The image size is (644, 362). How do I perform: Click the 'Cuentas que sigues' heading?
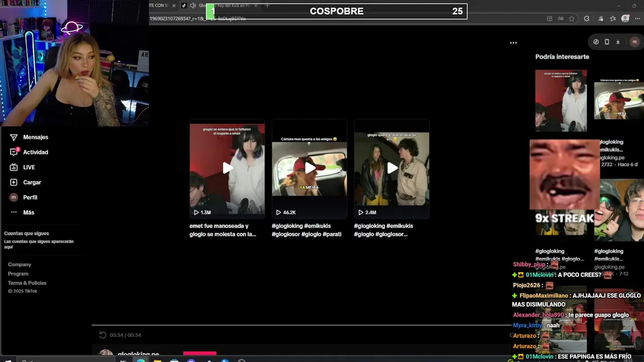(x=27, y=233)
